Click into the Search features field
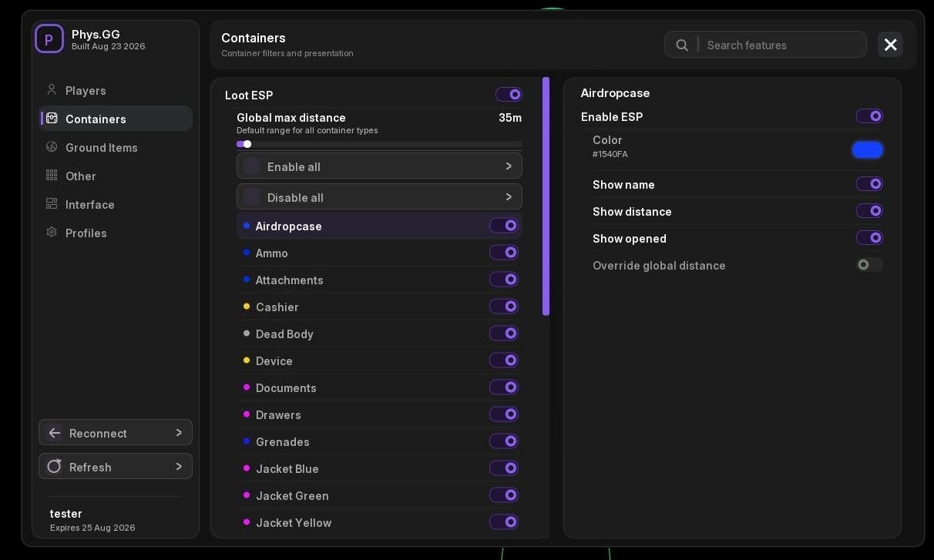This screenshot has height=560, width=934. (x=782, y=45)
